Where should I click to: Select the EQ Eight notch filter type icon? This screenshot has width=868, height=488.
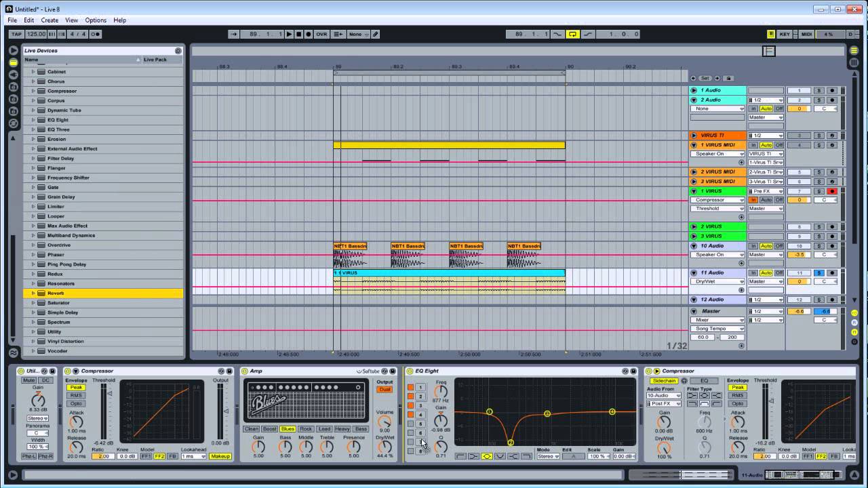click(500, 456)
